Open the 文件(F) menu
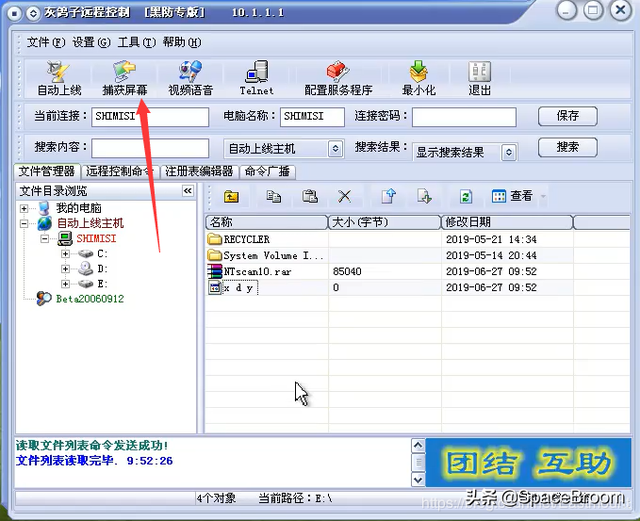The image size is (640, 521). 46,42
